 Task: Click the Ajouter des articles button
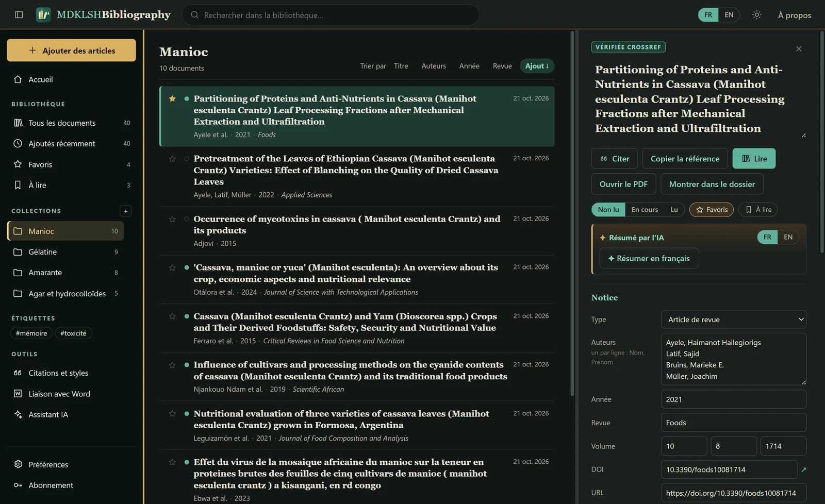click(x=71, y=51)
